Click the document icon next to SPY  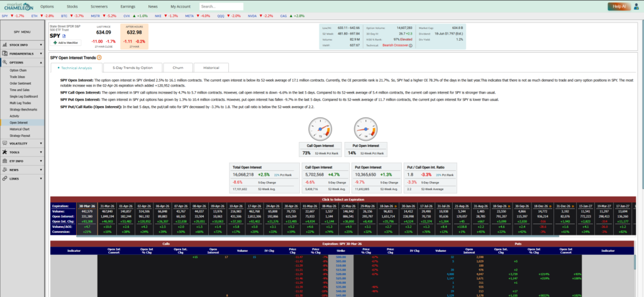(x=64, y=36)
